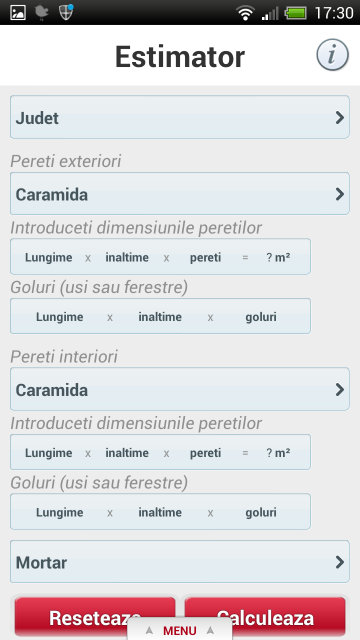360x640 pixels.
Task: Tap the bird notification icon in status bar
Action: click(x=42, y=13)
